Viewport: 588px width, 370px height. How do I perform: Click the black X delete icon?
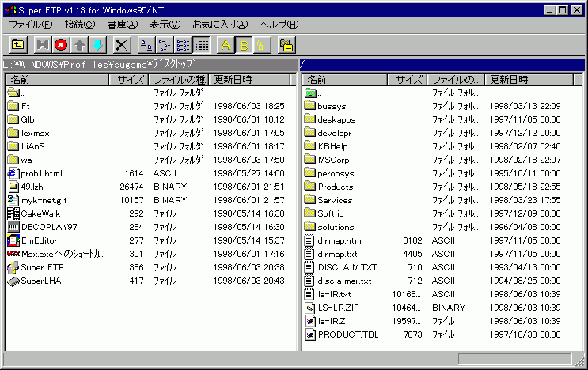pyautogui.click(x=121, y=45)
